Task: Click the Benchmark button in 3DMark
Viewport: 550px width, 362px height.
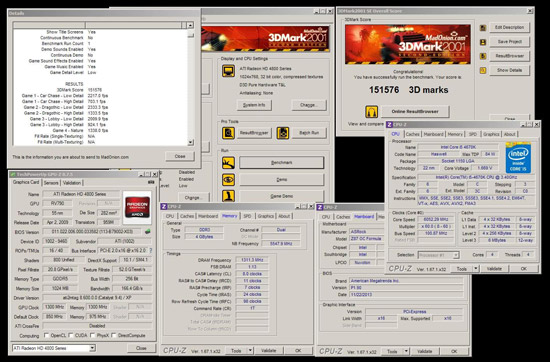Action: (x=282, y=163)
